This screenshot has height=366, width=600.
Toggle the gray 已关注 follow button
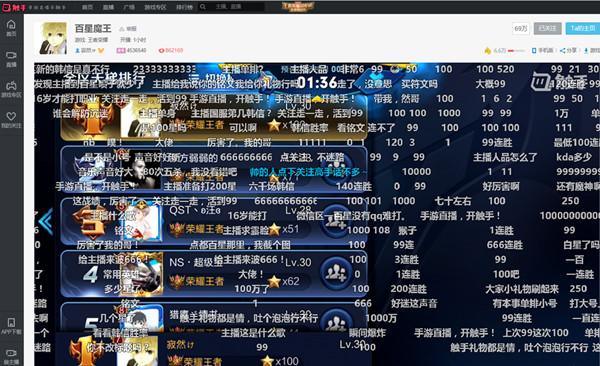pos(547,28)
